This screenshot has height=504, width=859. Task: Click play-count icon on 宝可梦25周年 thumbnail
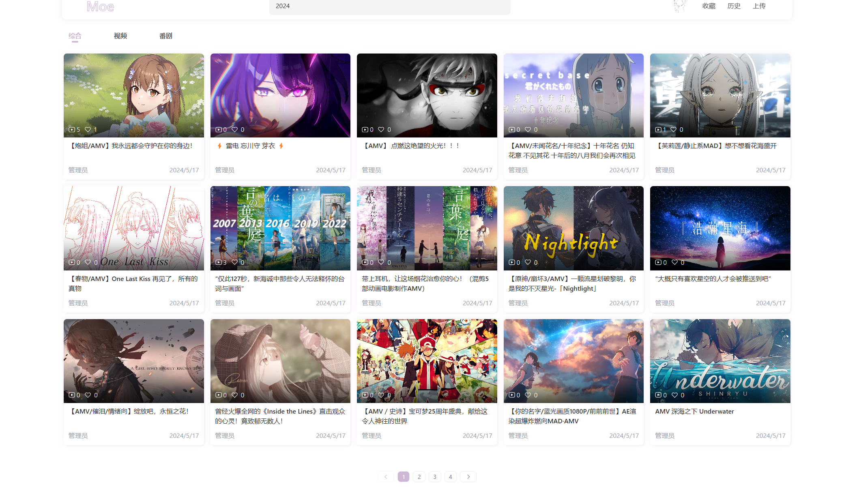[365, 395]
